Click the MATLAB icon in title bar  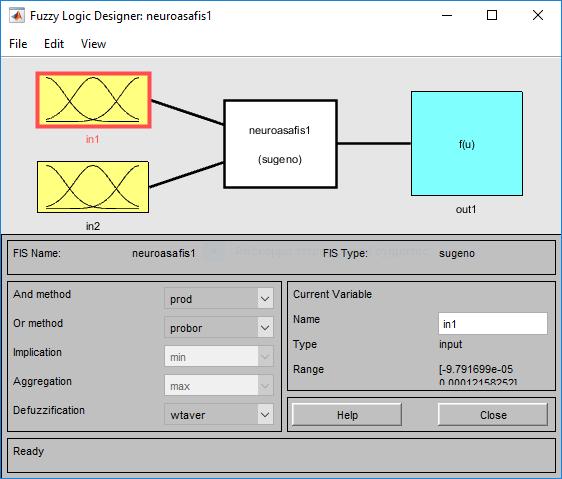[x=16, y=16]
